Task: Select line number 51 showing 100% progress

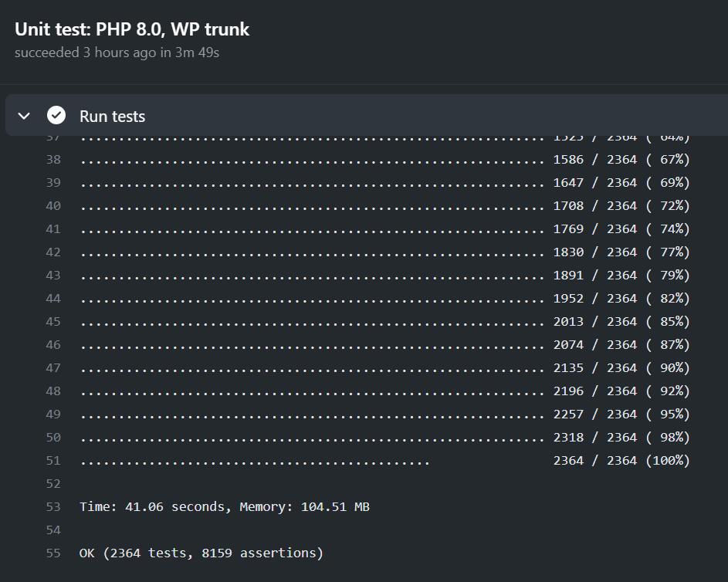Action: tap(52, 460)
